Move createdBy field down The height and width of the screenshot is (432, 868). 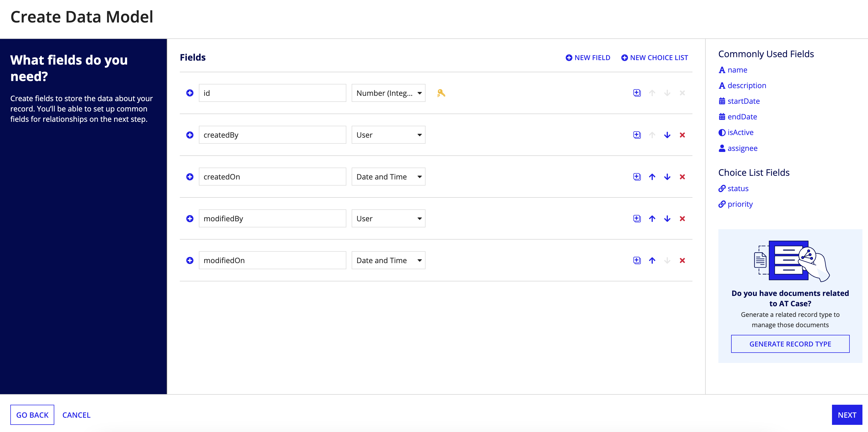click(667, 135)
